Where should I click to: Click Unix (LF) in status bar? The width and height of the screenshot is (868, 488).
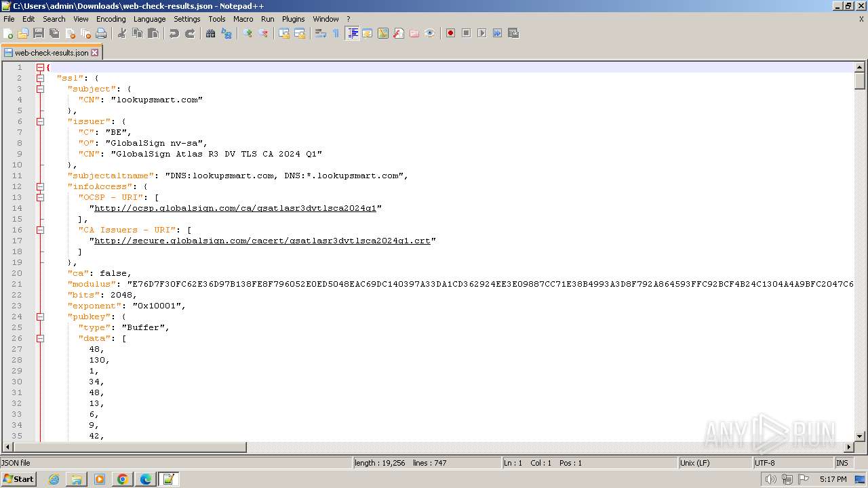coord(715,463)
